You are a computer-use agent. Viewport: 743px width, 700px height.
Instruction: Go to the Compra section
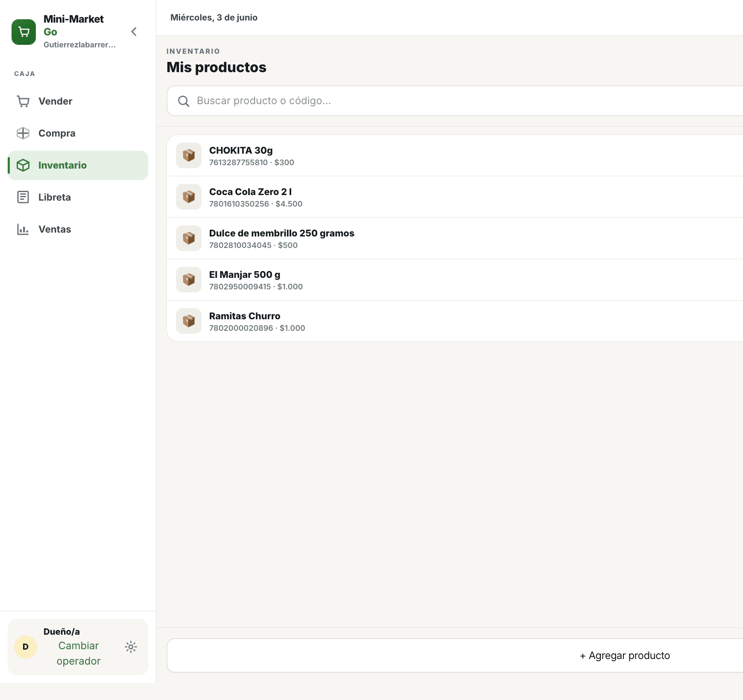click(78, 133)
